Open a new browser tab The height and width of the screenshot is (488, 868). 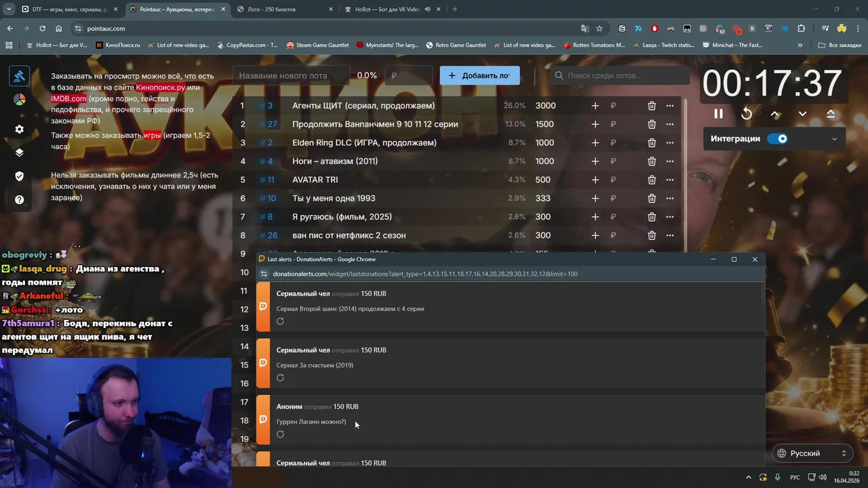[454, 9]
